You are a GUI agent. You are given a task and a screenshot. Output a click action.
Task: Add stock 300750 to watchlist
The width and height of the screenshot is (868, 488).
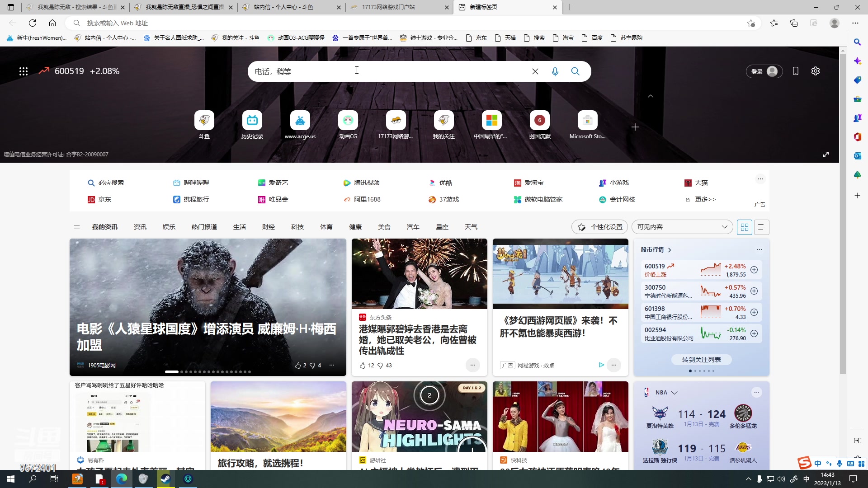coord(754,291)
